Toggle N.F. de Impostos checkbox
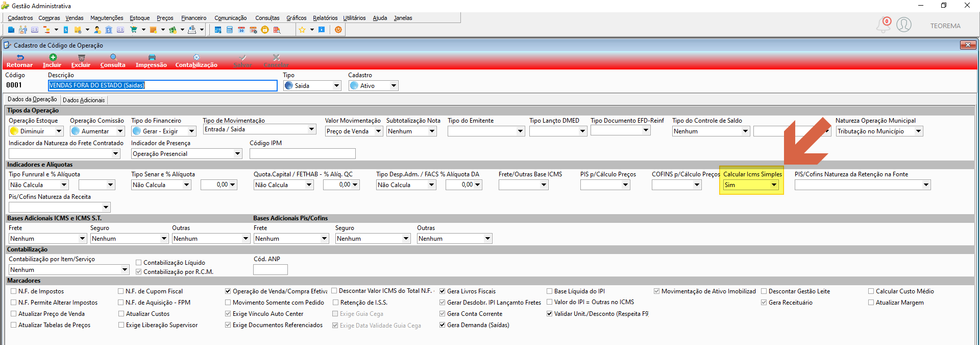Viewport: 980px width, 345px height. (x=14, y=291)
